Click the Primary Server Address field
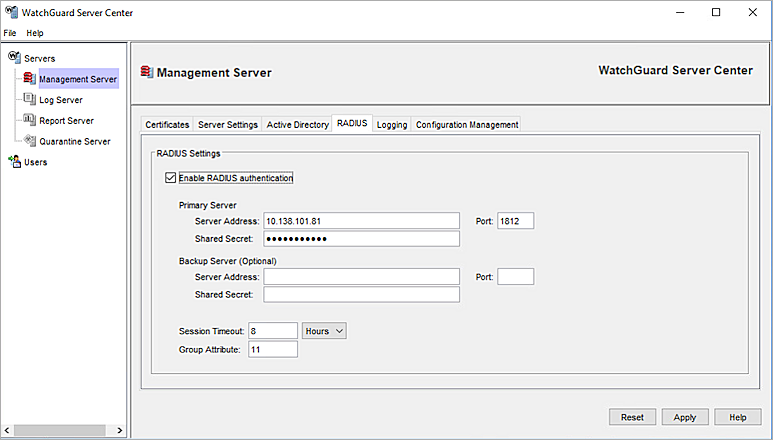 coord(361,221)
